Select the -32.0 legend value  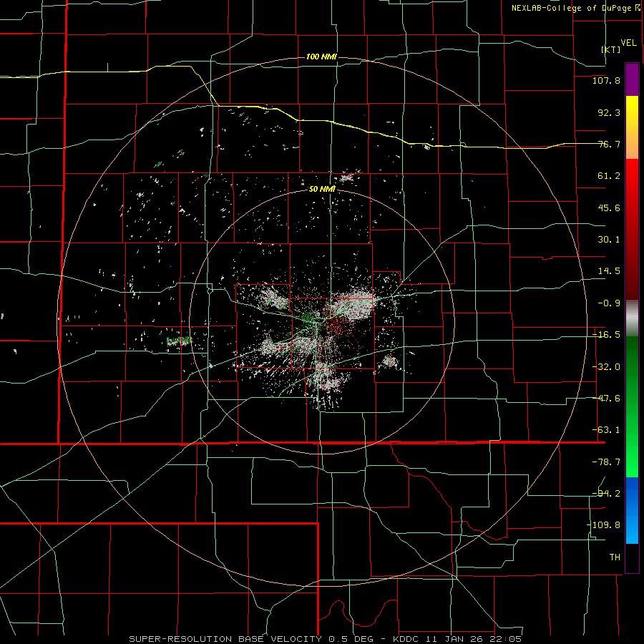(x=606, y=367)
